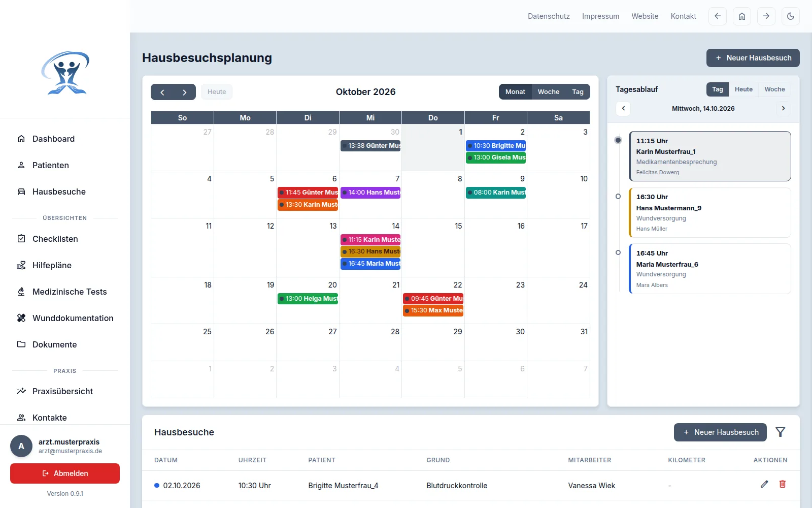The image size is (812, 508).
Task: Open Dashboard from sidebar
Action: click(65, 139)
